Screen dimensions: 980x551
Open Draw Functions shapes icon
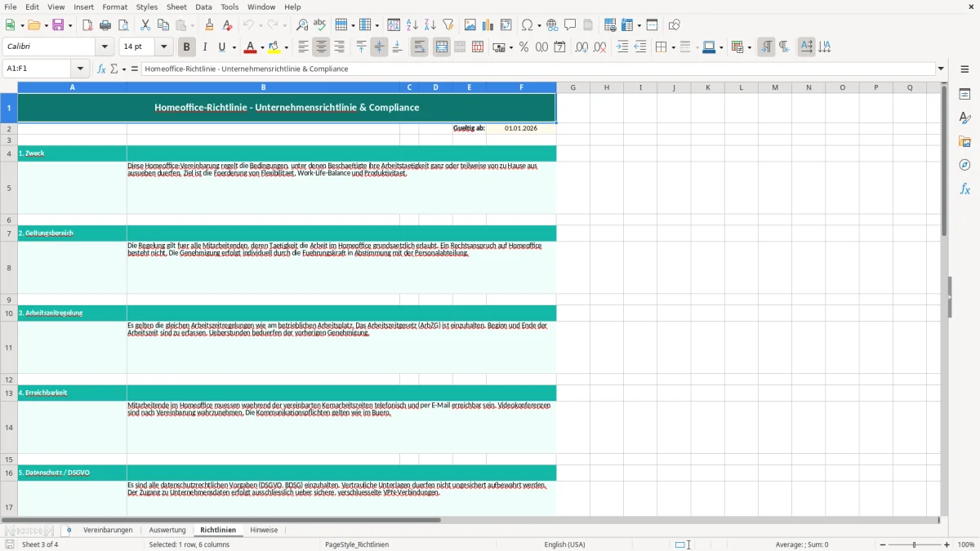click(x=675, y=25)
